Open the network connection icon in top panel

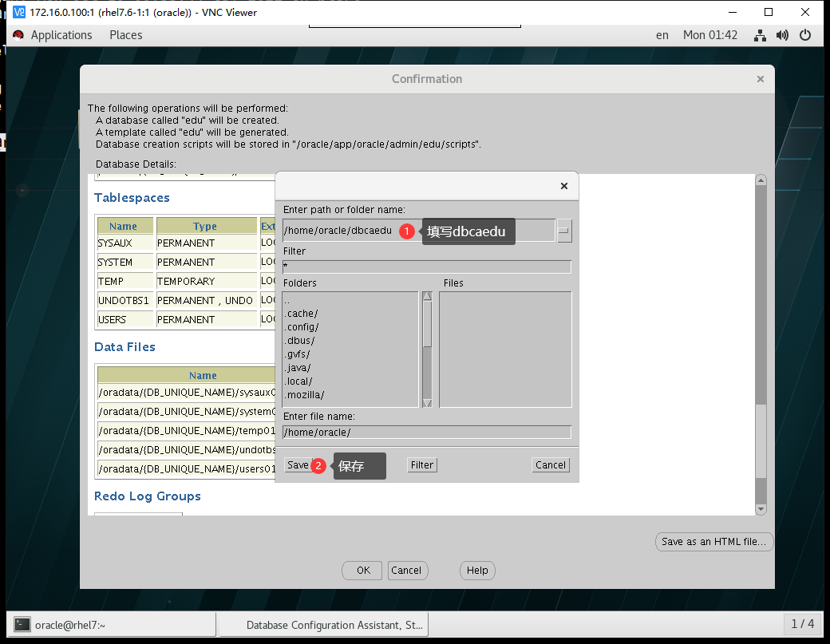(760, 35)
